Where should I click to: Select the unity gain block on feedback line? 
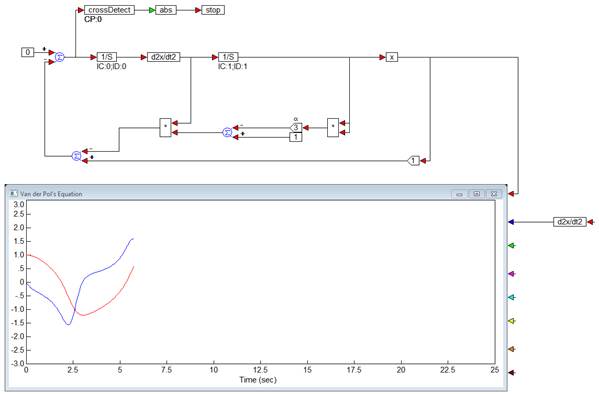coord(413,161)
